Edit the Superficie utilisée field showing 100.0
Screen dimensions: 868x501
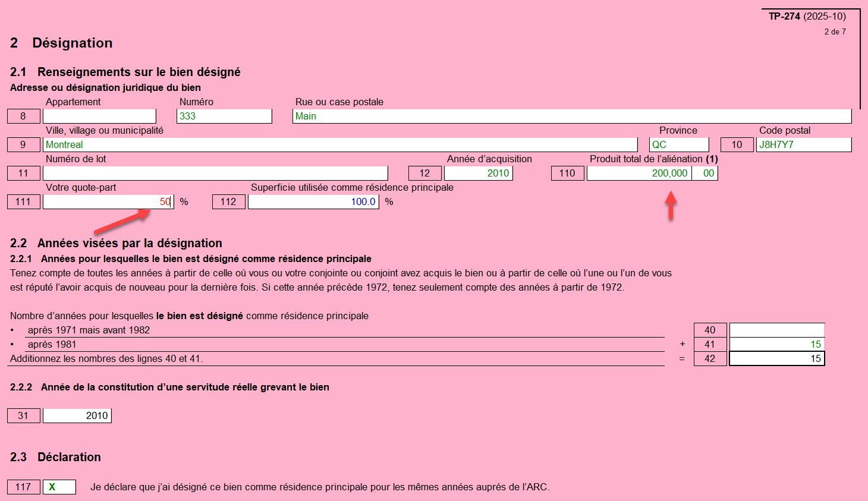pos(313,201)
